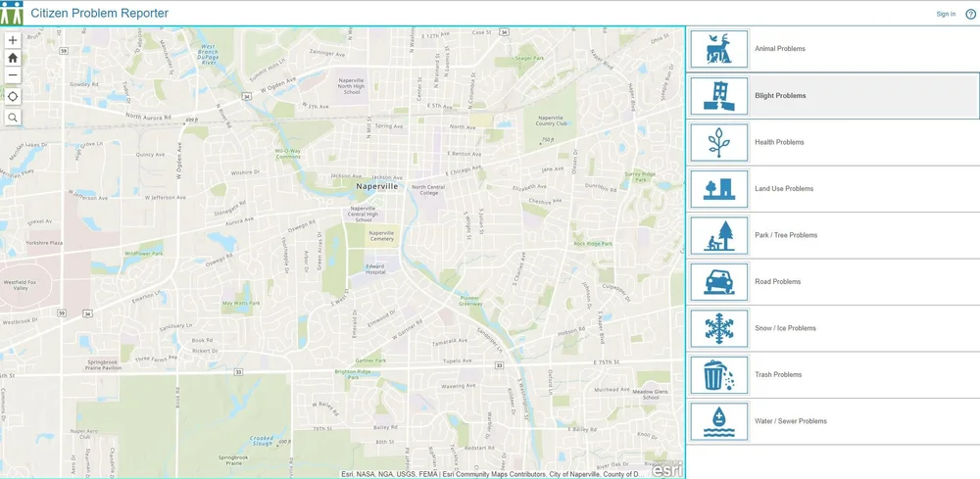
Task: Click the Park / Tree Problems icon
Action: 718,235
